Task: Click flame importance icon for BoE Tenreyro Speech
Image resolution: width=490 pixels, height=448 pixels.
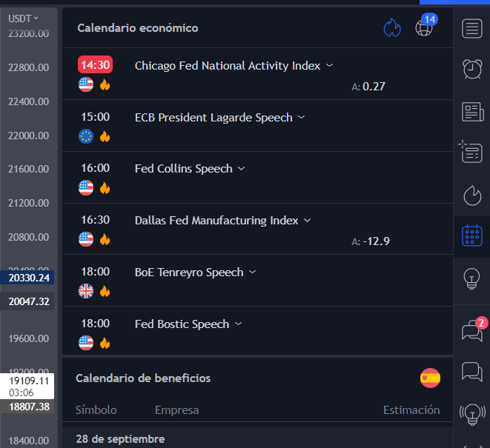Action: [105, 291]
